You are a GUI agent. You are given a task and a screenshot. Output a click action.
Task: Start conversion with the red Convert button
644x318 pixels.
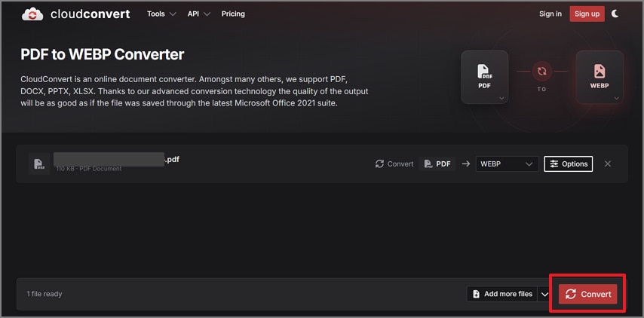coord(587,294)
